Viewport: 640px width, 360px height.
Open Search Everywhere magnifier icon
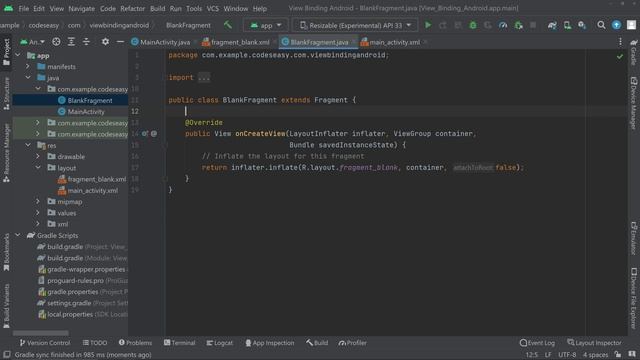pyautogui.click(x=601, y=25)
